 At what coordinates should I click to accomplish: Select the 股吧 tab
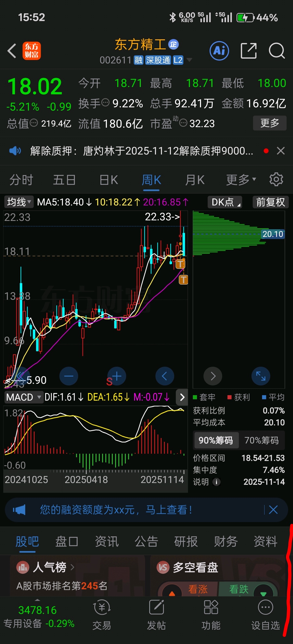pyautogui.click(x=27, y=542)
